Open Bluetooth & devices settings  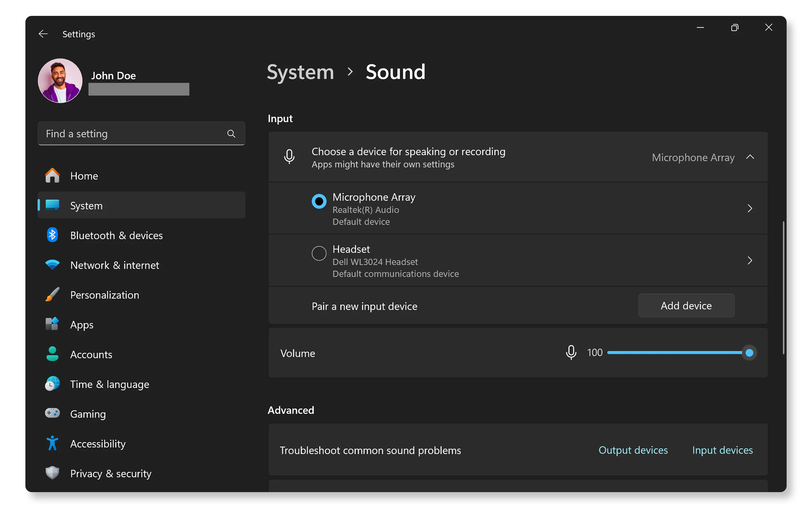(141, 235)
